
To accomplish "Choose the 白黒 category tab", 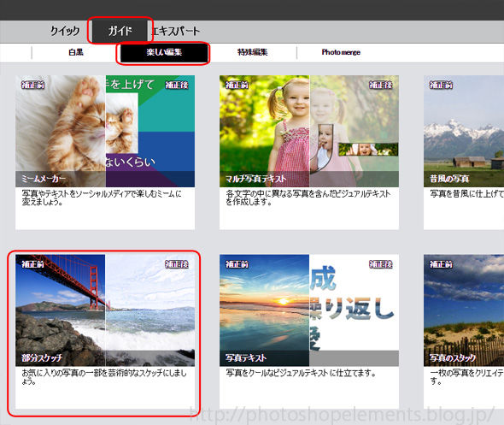I will click(76, 52).
